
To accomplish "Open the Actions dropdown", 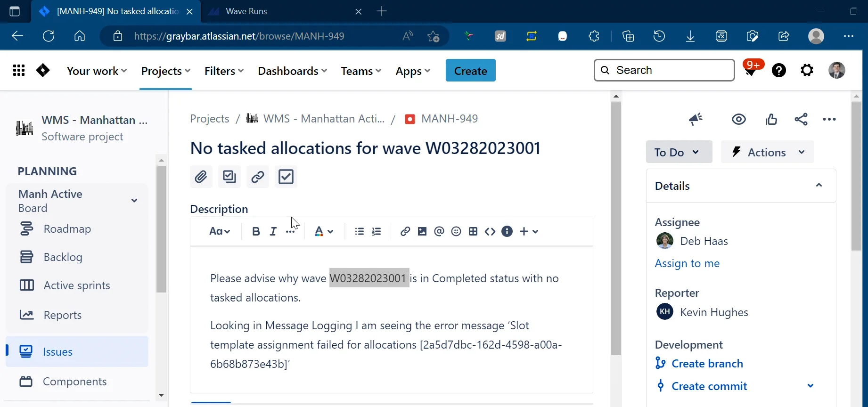I will (x=768, y=152).
